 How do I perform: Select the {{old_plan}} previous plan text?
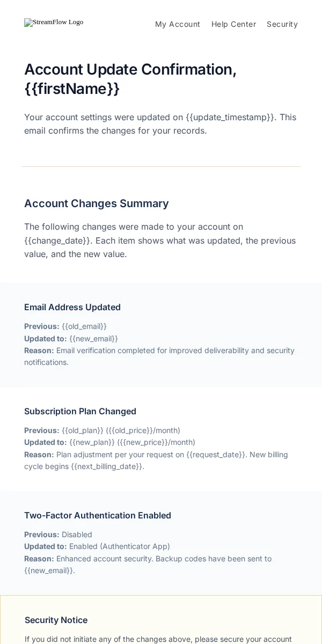pyautogui.click(x=83, y=430)
